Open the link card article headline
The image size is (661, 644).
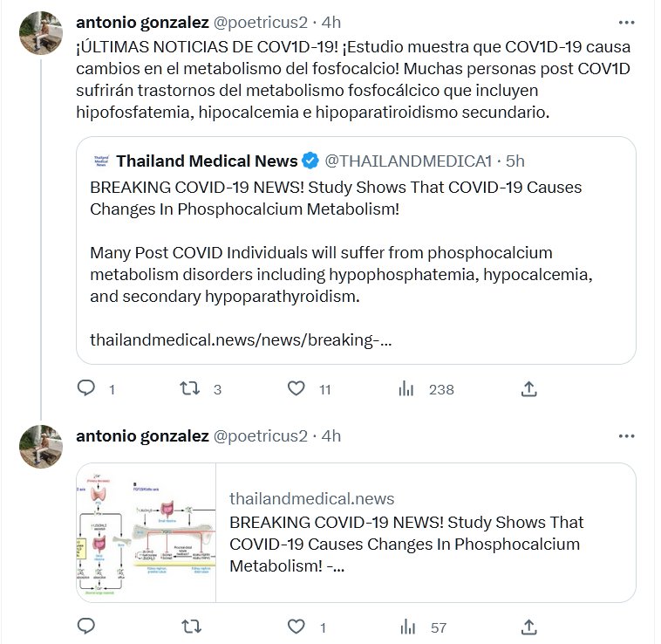tap(406, 544)
